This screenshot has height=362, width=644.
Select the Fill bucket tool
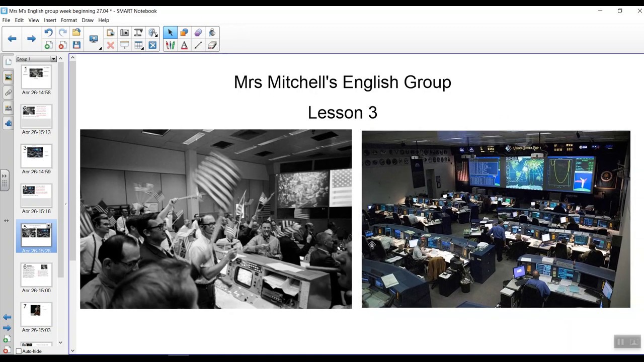point(212,33)
